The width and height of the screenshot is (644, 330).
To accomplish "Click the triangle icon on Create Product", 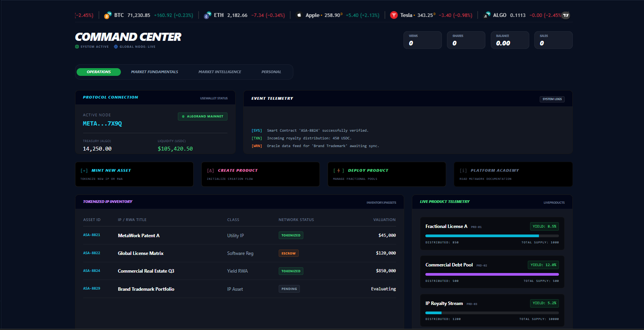I will click(211, 171).
